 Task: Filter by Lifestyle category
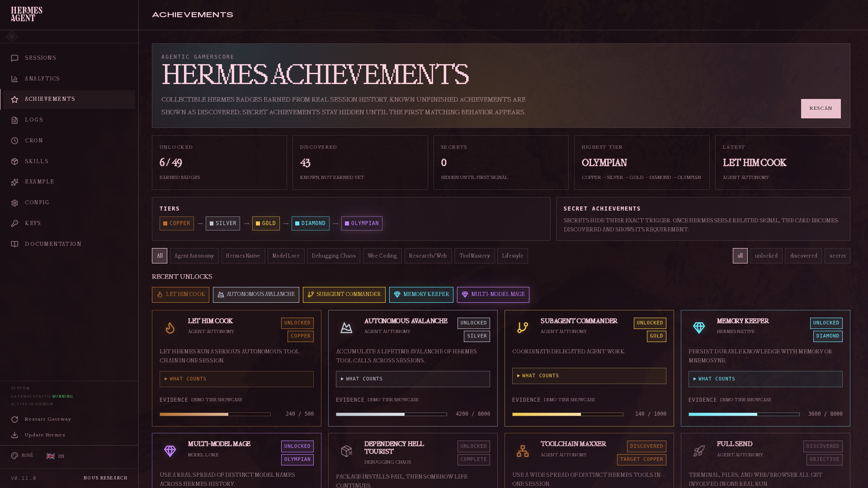point(513,256)
